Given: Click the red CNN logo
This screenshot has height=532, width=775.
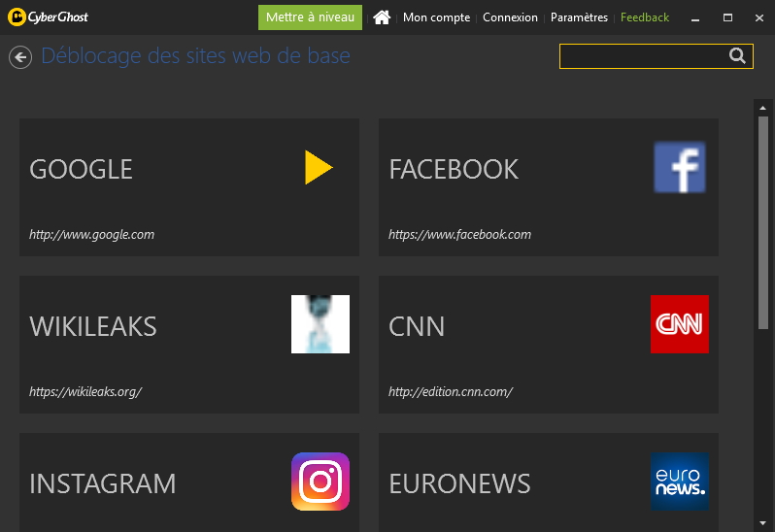Looking at the screenshot, I should pyautogui.click(x=680, y=324).
